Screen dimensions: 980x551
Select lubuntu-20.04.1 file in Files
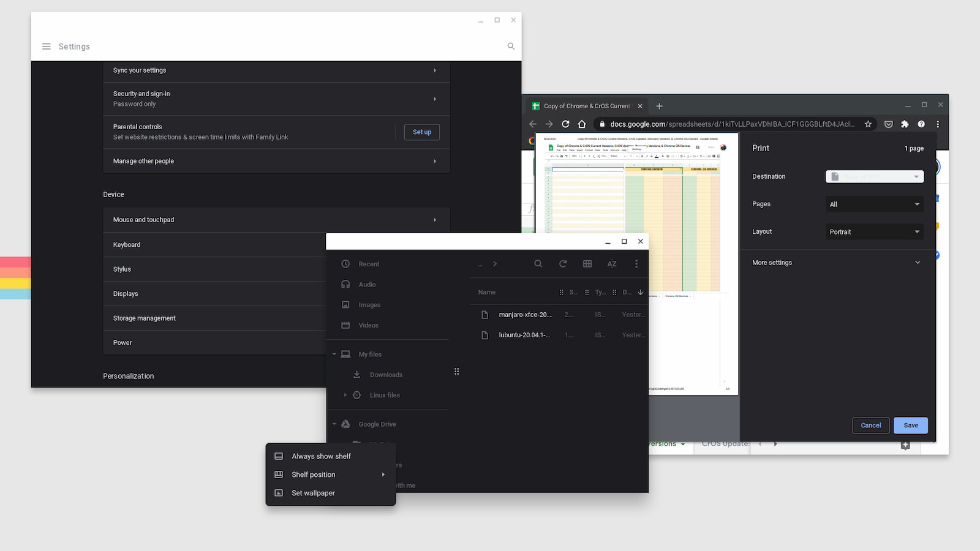560,335
